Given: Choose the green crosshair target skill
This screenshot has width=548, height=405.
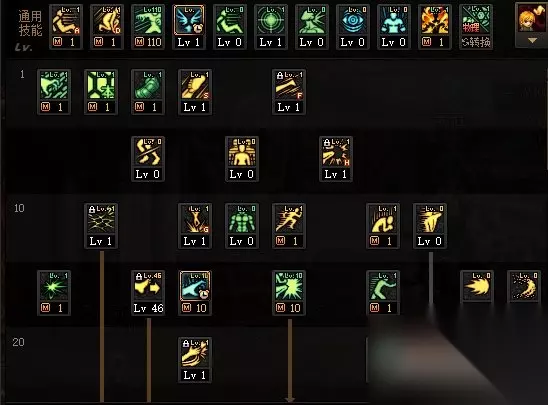Looking at the screenshot, I should [271, 27].
